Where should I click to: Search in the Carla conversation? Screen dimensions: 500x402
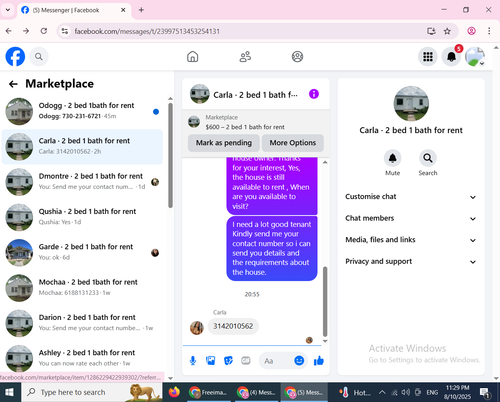pos(428,158)
